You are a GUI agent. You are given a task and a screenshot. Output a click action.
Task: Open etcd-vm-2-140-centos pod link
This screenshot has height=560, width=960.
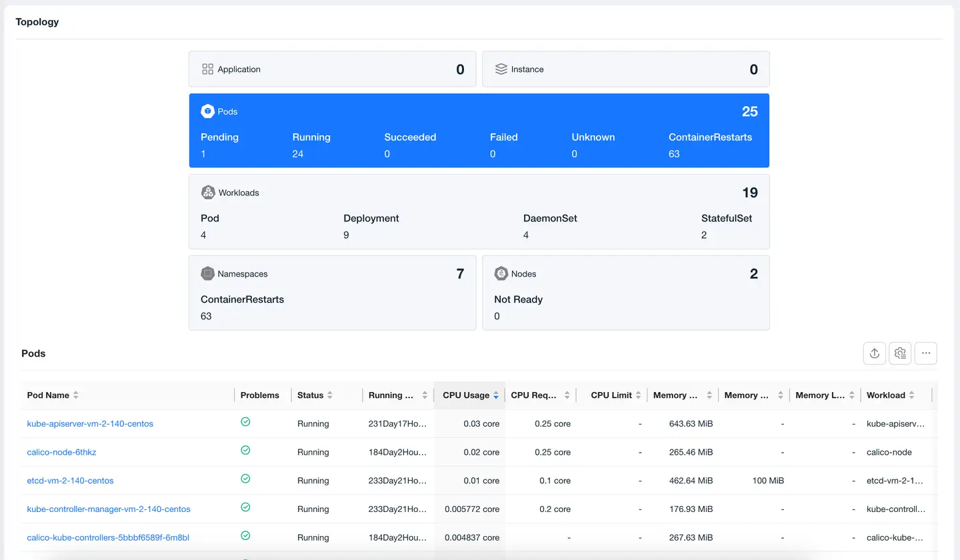70,481
